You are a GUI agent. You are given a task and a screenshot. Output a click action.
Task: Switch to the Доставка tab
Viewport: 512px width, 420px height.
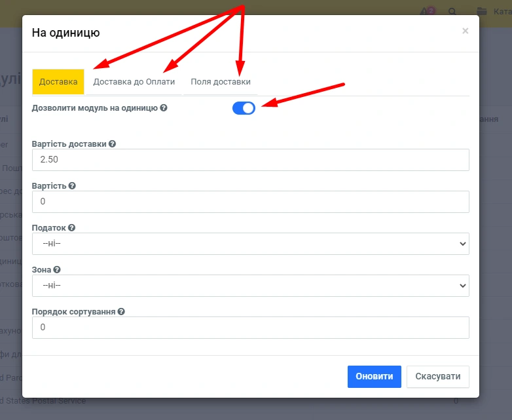point(58,82)
